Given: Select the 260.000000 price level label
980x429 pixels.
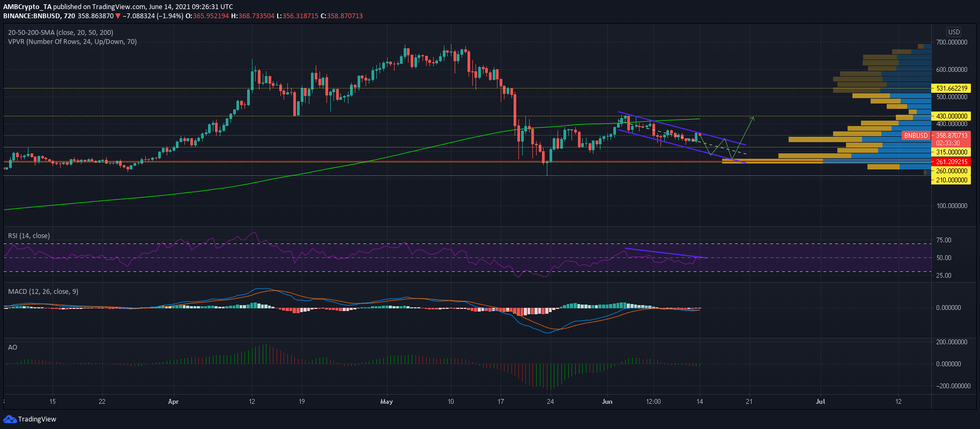Looking at the screenshot, I should tap(952, 171).
